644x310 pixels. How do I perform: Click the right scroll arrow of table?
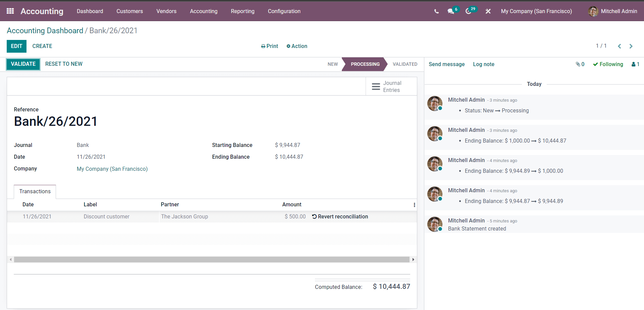(x=413, y=260)
